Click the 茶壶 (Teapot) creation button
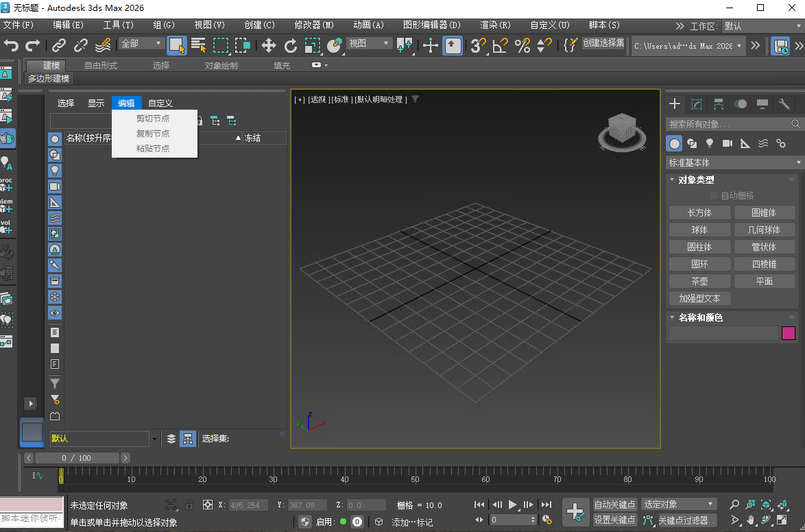This screenshot has height=532, width=805. tap(699, 280)
